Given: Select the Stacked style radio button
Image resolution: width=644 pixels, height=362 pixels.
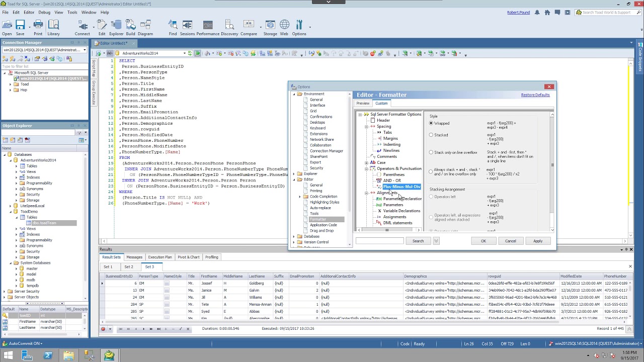Looking at the screenshot, I should (x=431, y=135).
